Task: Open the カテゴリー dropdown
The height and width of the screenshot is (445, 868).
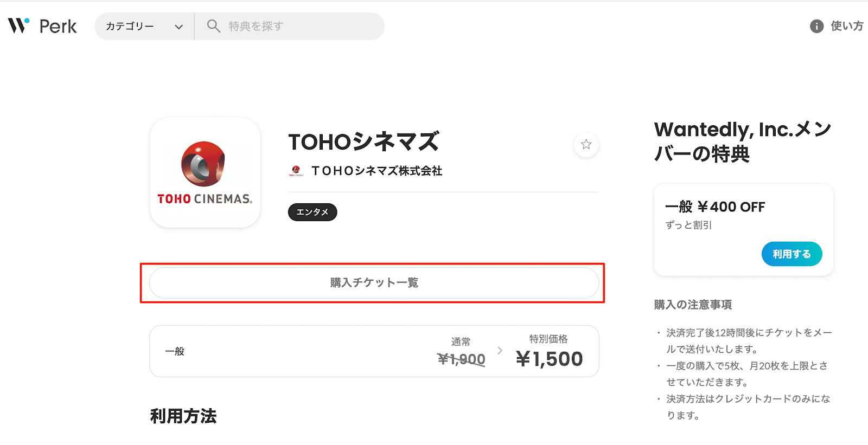Action: coord(130,26)
